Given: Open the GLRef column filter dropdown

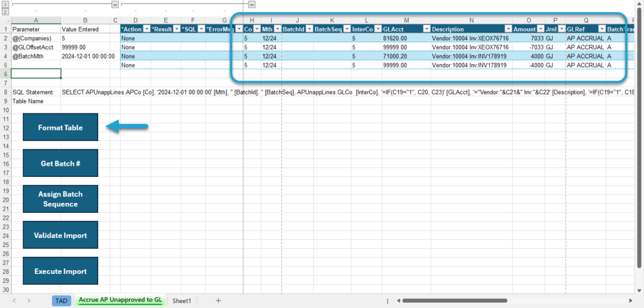Looking at the screenshot, I should 602,29.
